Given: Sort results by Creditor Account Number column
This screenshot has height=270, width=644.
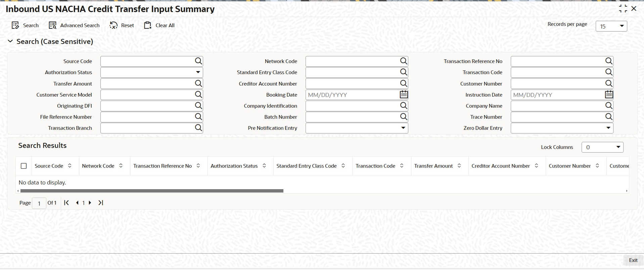Looking at the screenshot, I should [x=536, y=166].
